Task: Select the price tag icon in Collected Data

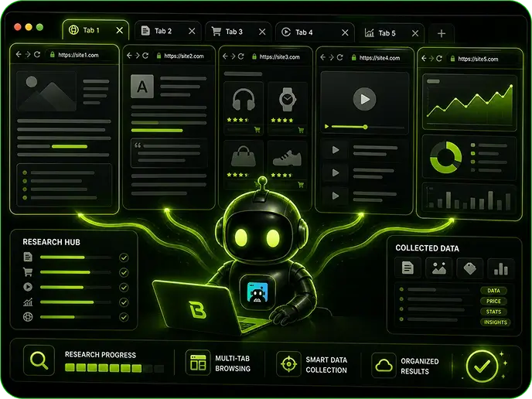Action: tap(469, 268)
